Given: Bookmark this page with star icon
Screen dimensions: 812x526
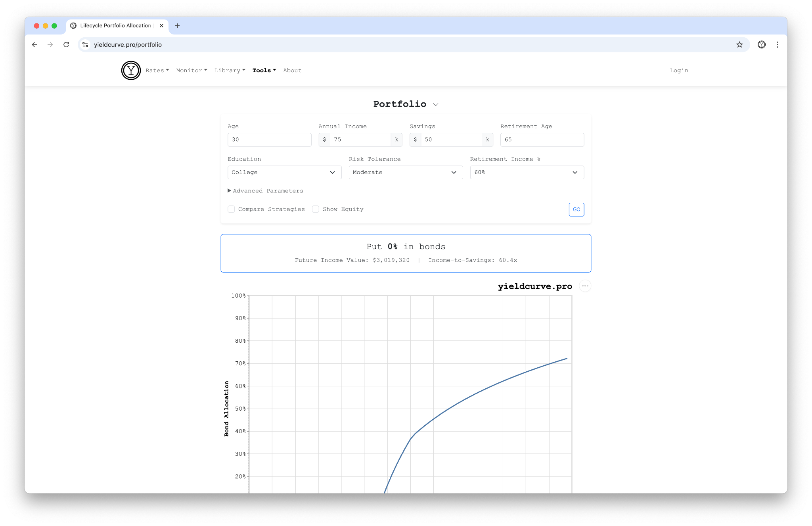Looking at the screenshot, I should [x=739, y=44].
